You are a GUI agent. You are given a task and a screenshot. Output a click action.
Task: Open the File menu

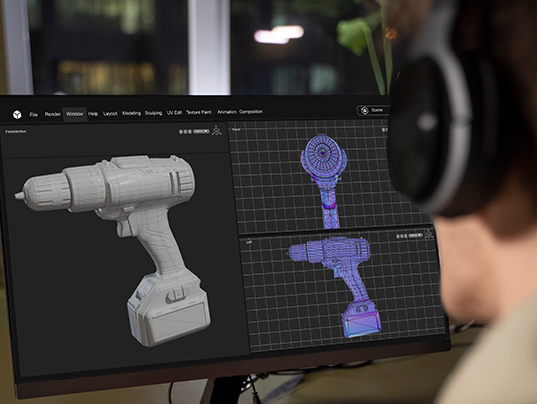34,115
